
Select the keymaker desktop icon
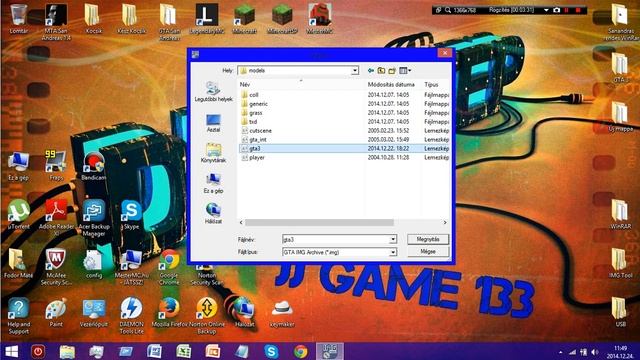(282, 312)
